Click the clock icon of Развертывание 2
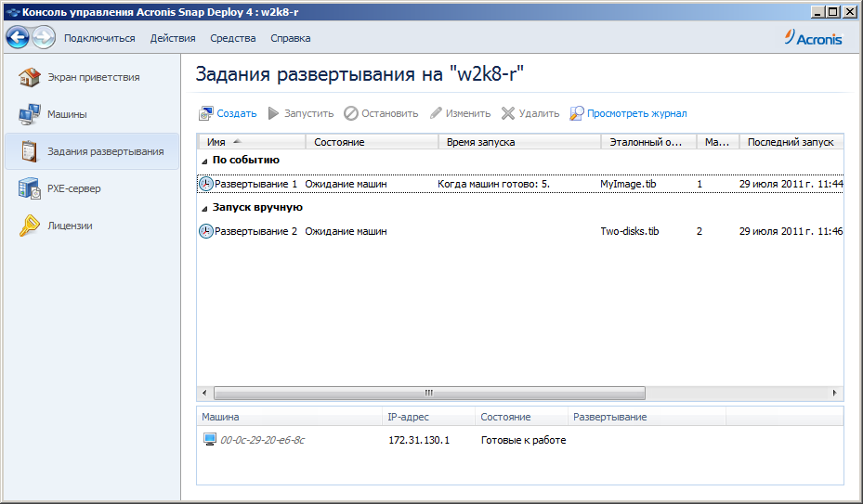Image resolution: width=863 pixels, height=504 pixels. (206, 231)
